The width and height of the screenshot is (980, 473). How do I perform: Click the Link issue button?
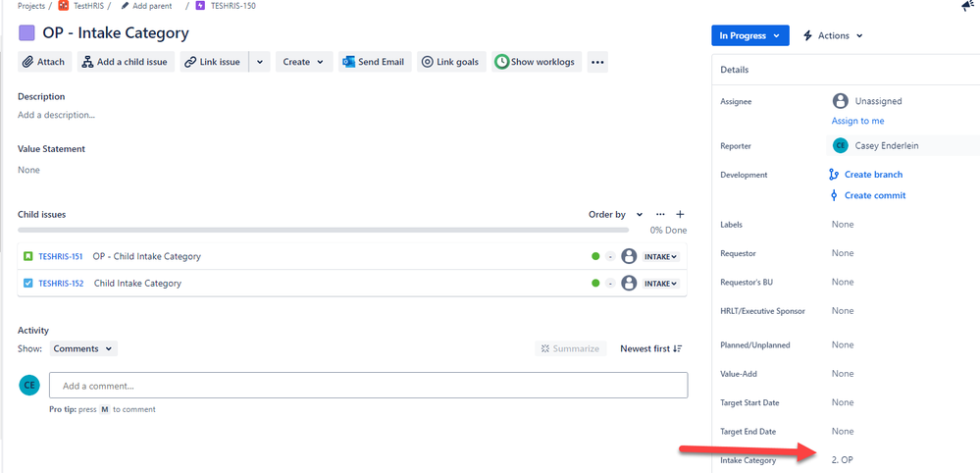pyautogui.click(x=214, y=62)
